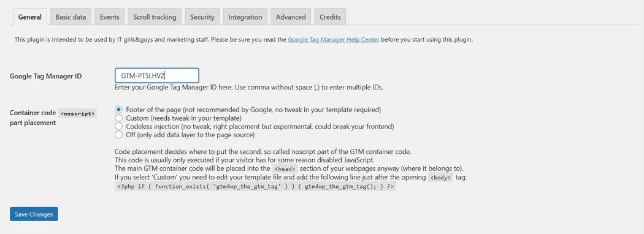
Task: Click the Save Changes button
Action: click(x=34, y=214)
